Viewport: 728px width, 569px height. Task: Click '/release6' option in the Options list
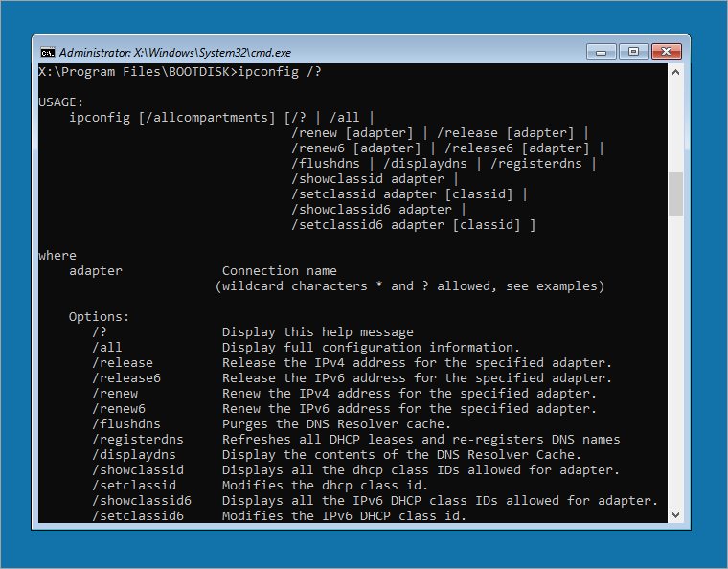tap(126, 377)
